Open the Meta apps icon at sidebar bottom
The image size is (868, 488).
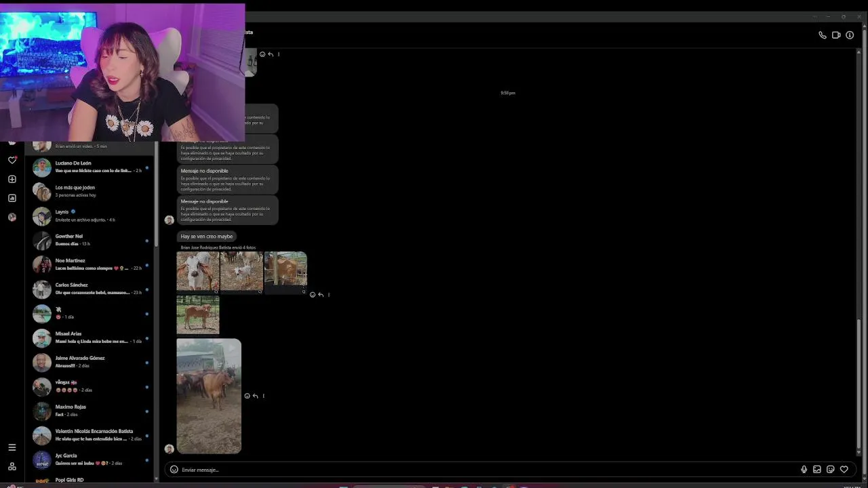coord(12,466)
